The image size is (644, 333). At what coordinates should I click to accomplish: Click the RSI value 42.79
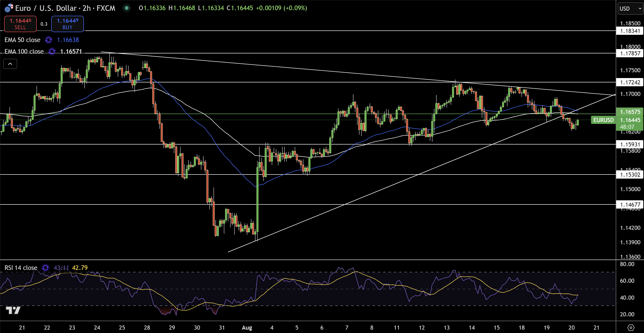80,268
